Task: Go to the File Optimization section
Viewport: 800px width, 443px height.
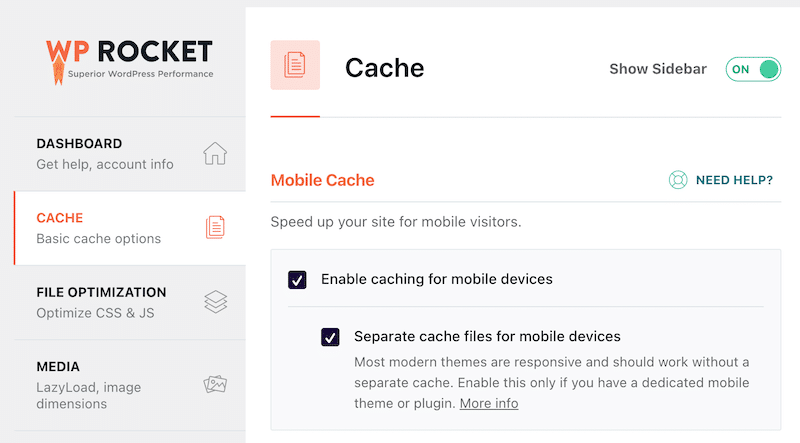Action: click(101, 301)
